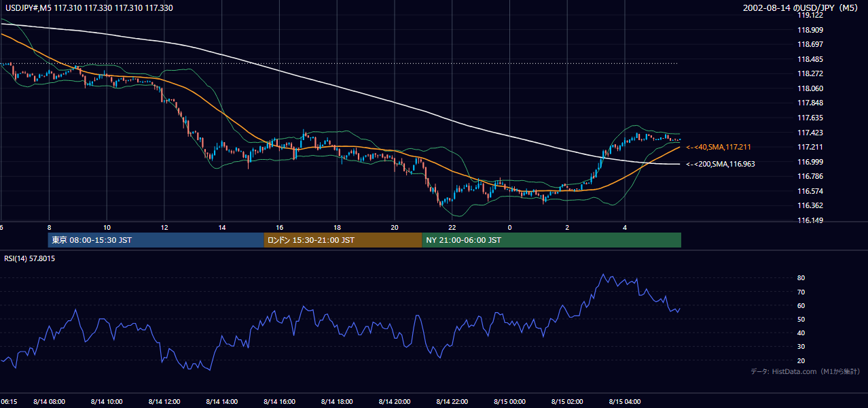Viewport: 868px width, 408px height.
Task: Click the 8/14 22:00 time label
Action: [452, 402]
